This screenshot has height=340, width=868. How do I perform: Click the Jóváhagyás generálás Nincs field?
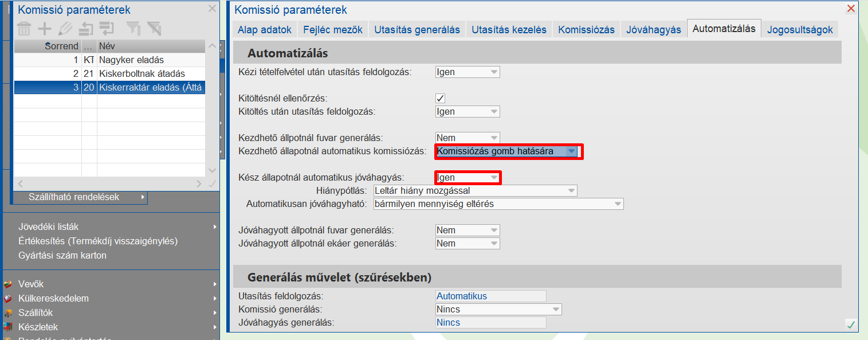pyautogui.click(x=490, y=323)
